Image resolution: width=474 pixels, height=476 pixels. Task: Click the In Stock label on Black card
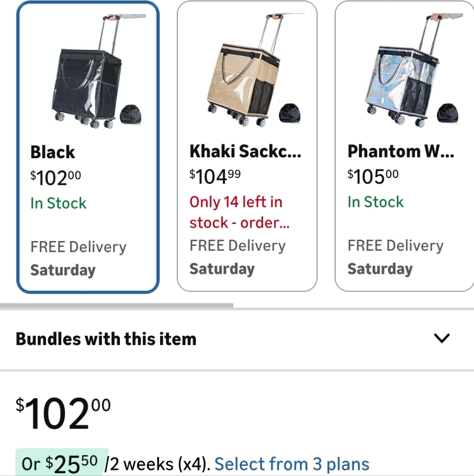tap(58, 203)
